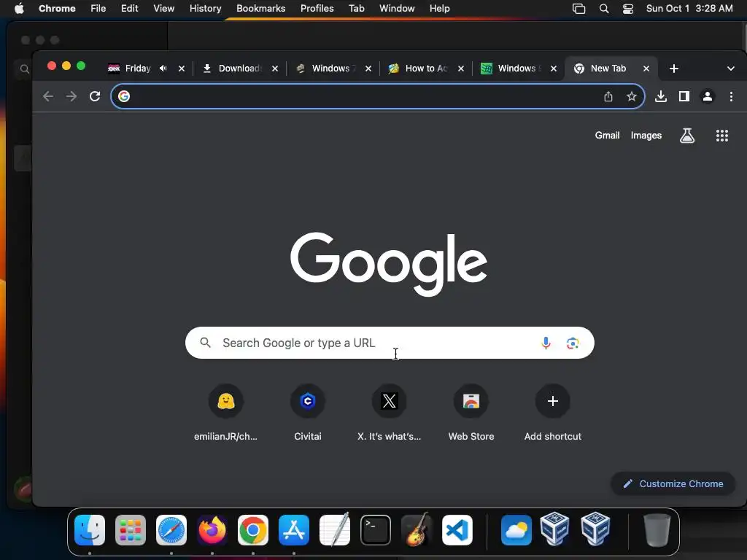Open Control Center in menu bar

628,9
